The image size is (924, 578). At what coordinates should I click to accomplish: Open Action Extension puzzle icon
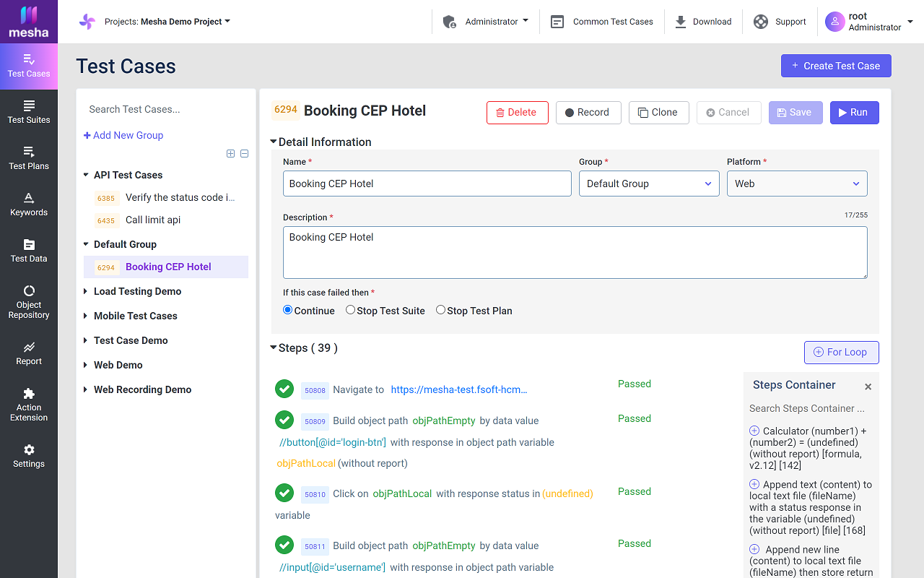[29, 394]
